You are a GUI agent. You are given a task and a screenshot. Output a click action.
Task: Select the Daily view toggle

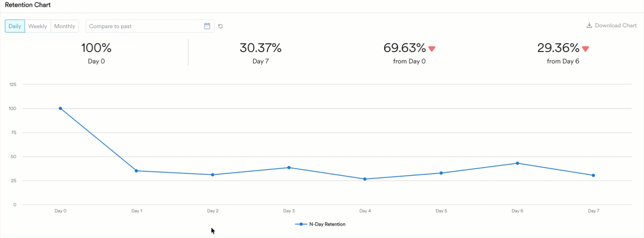point(15,26)
